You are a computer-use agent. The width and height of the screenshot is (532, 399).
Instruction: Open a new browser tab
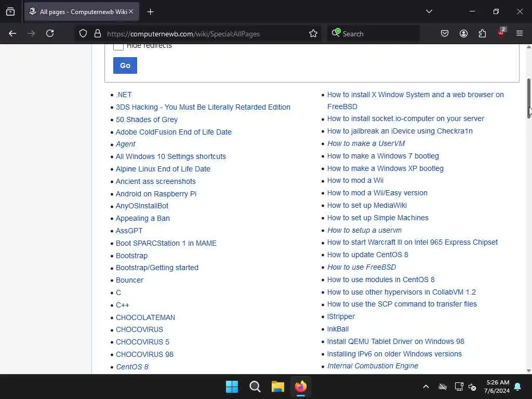coord(150,12)
